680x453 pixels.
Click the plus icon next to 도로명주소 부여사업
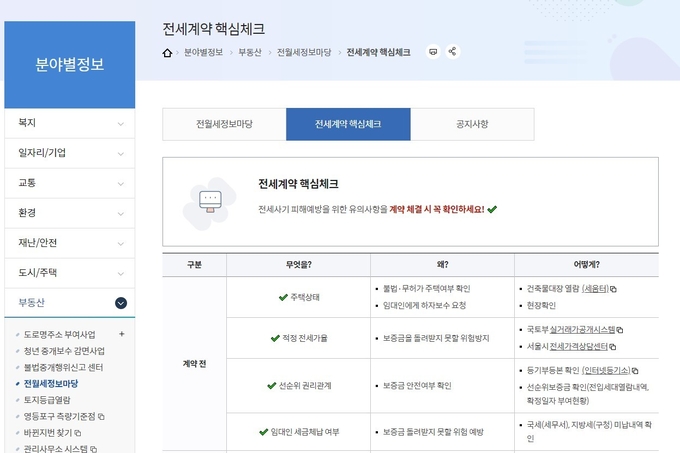pyautogui.click(x=122, y=334)
